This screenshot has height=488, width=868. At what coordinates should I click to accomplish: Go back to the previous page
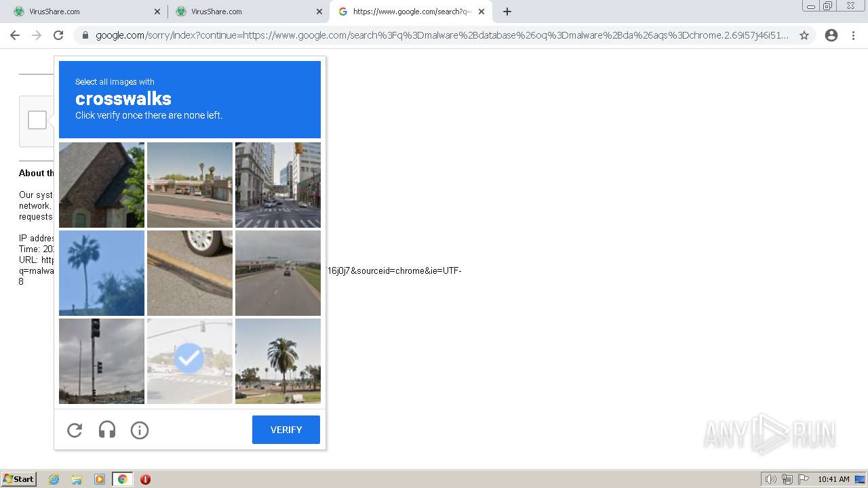click(x=15, y=35)
